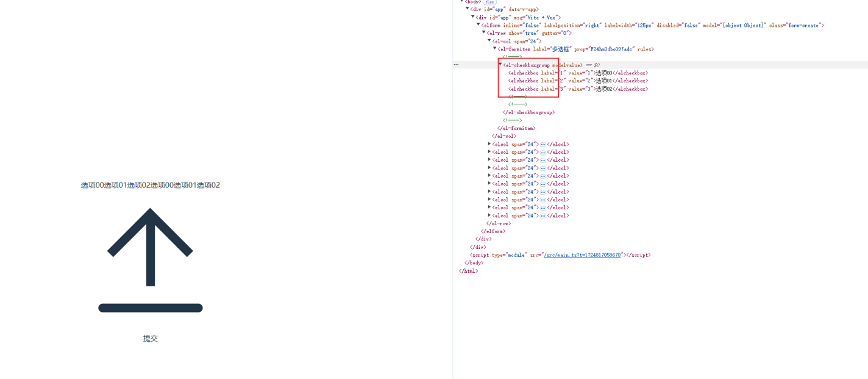Select the elcheckbox line with label="1"
Viewport: 868px width, 379px height.
point(577,73)
